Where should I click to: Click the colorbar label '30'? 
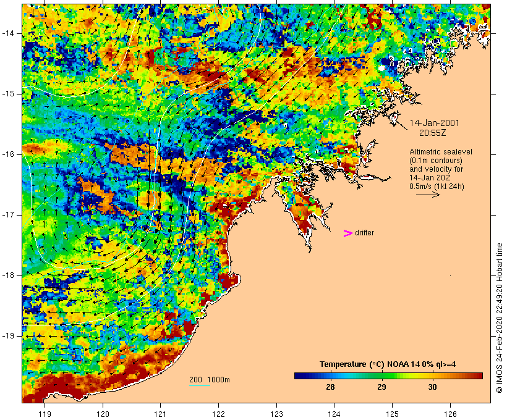[x=432, y=387]
